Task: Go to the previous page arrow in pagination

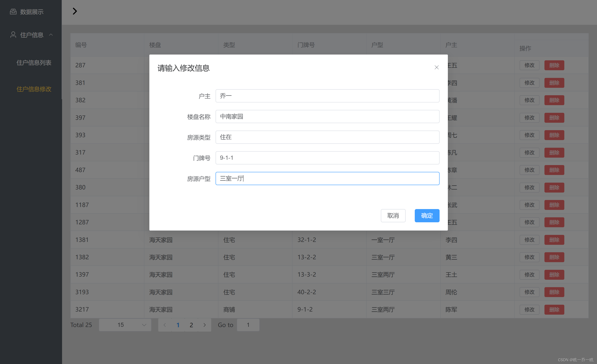Action: coord(165,325)
